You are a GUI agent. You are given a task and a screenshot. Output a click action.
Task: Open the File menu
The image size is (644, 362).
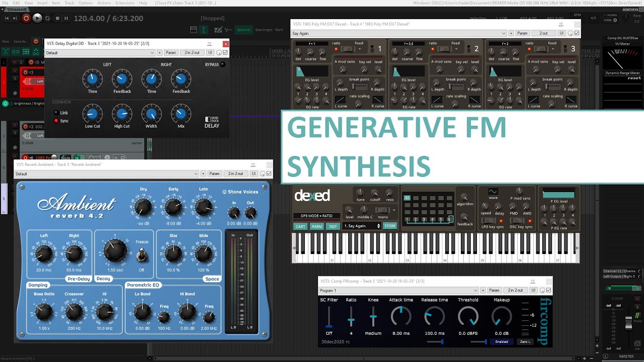coord(5,3)
